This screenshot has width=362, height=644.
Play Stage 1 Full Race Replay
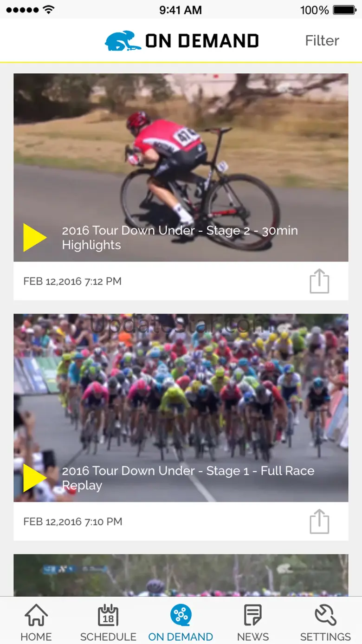click(x=35, y=478)
